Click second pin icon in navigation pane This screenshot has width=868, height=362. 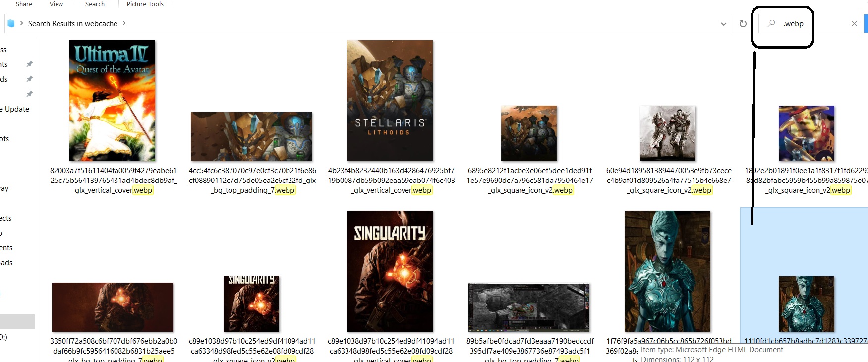coord(29,79)
